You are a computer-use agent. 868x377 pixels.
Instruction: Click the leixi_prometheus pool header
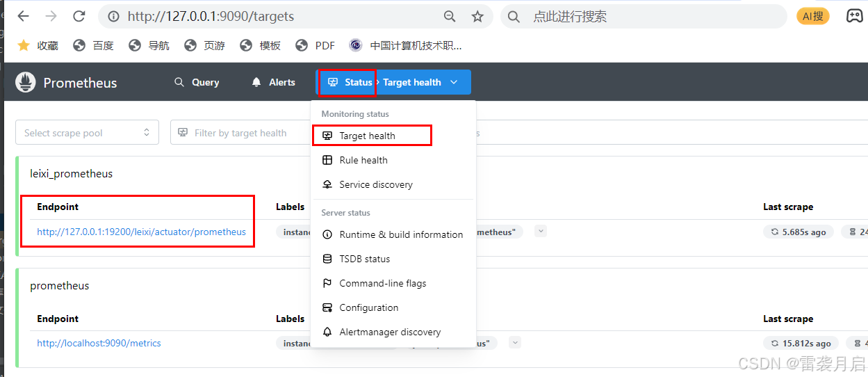click(x=71, y=173)
